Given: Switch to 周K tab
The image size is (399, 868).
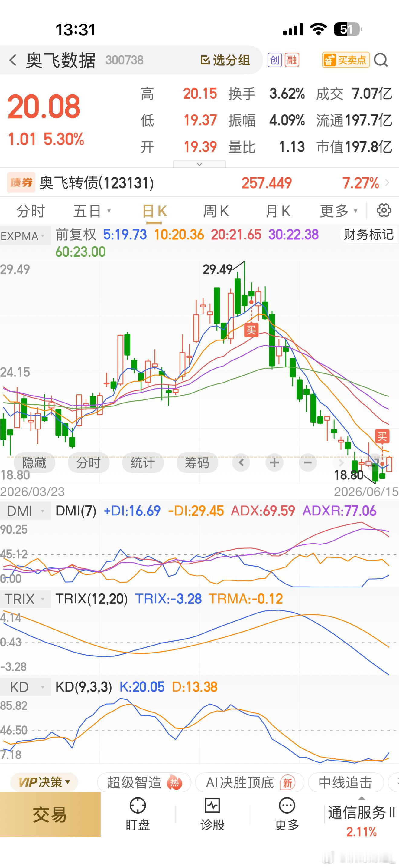Looking at the screenshot, I should pos(216,211).
